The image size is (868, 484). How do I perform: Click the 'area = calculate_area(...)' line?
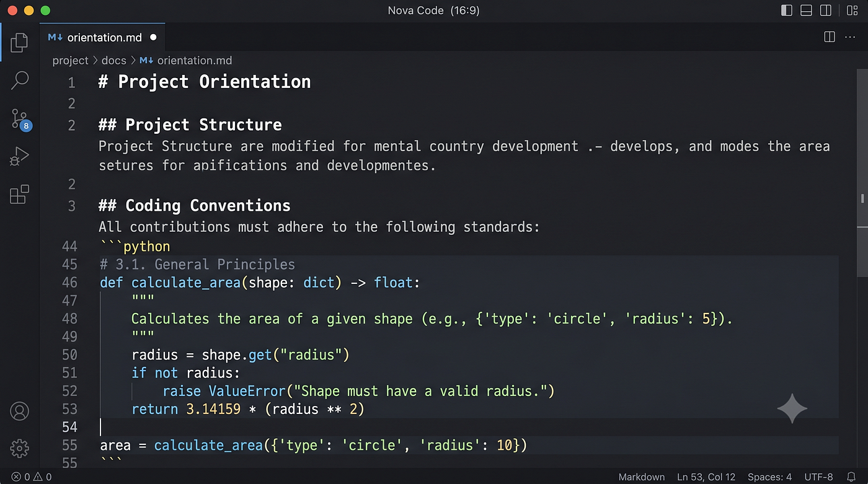tap(313, 446)
